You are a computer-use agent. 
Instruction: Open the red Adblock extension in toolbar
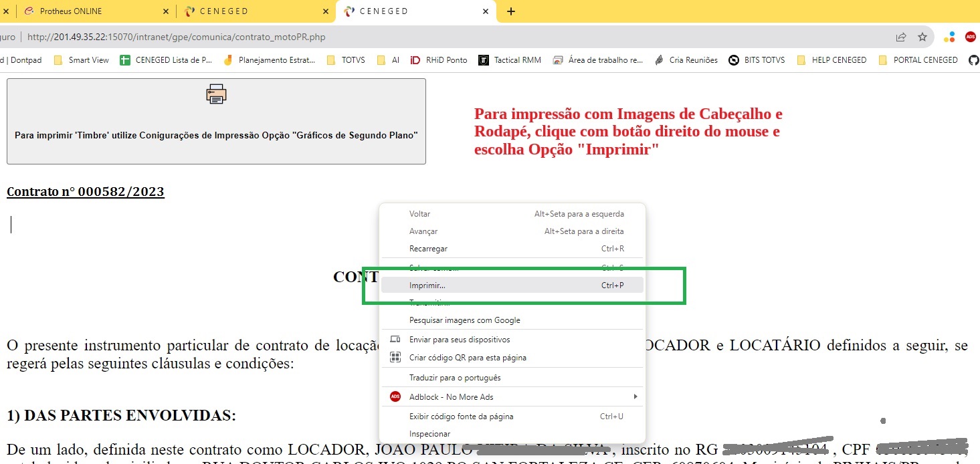coord(971,37)
